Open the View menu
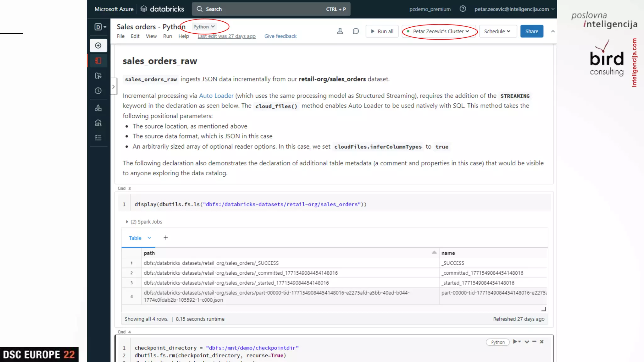This screenshot has height=362, width=644. (x=151, y=36)
